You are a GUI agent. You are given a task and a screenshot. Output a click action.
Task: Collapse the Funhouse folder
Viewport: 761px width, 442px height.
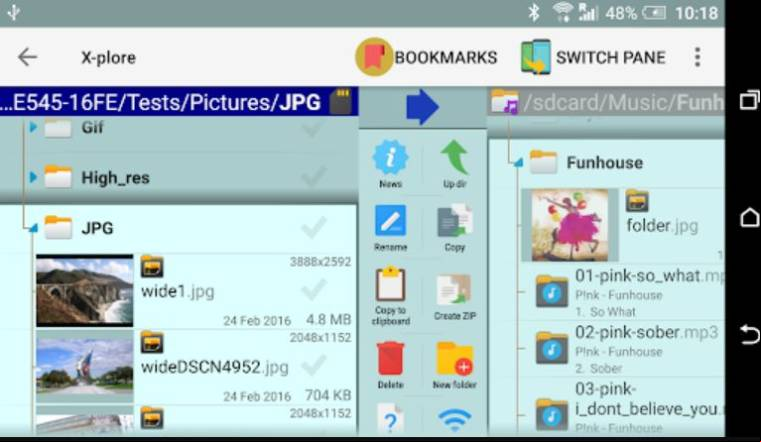(x=518, y=162)
